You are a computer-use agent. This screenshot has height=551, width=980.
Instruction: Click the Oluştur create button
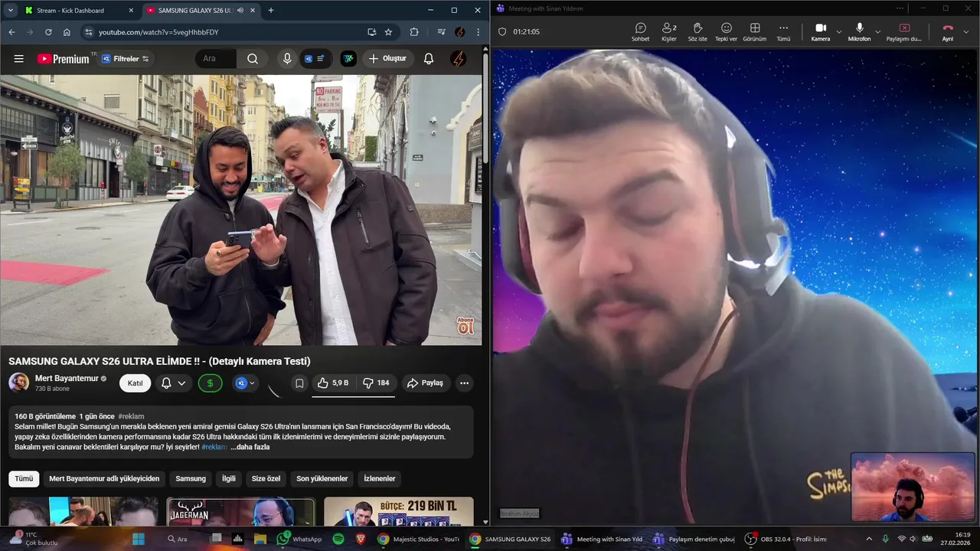pos(387,59)
